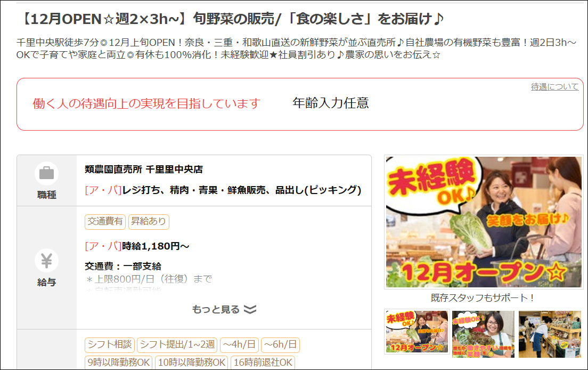This screenshot has width=588, height=370.
Task: Select the 10時以降勤務OK tag
Action: click(x=191, y=363)
